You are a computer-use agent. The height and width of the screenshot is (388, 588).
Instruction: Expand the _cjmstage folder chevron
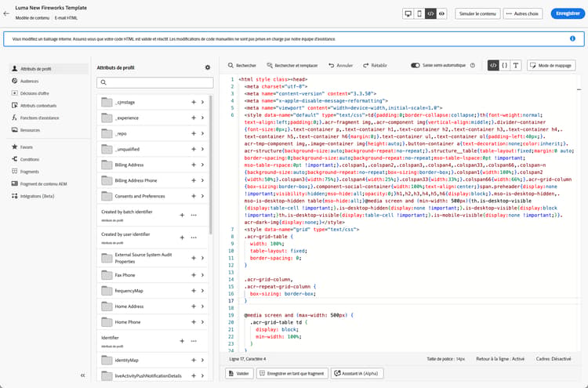tap(202, 102)
